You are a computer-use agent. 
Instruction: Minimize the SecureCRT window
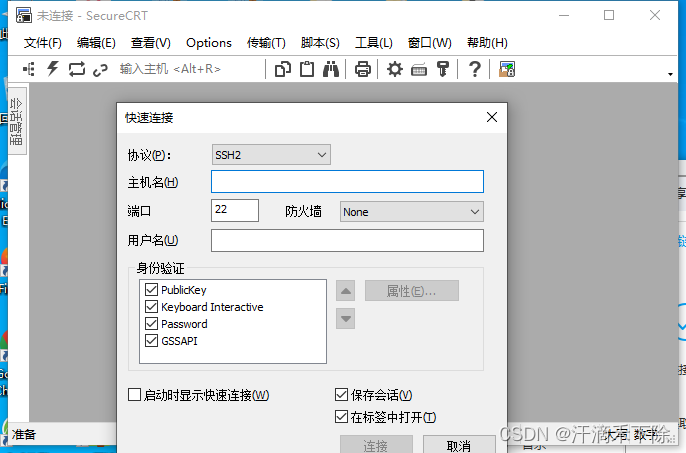pyautogui.click(x=564, y=15)
